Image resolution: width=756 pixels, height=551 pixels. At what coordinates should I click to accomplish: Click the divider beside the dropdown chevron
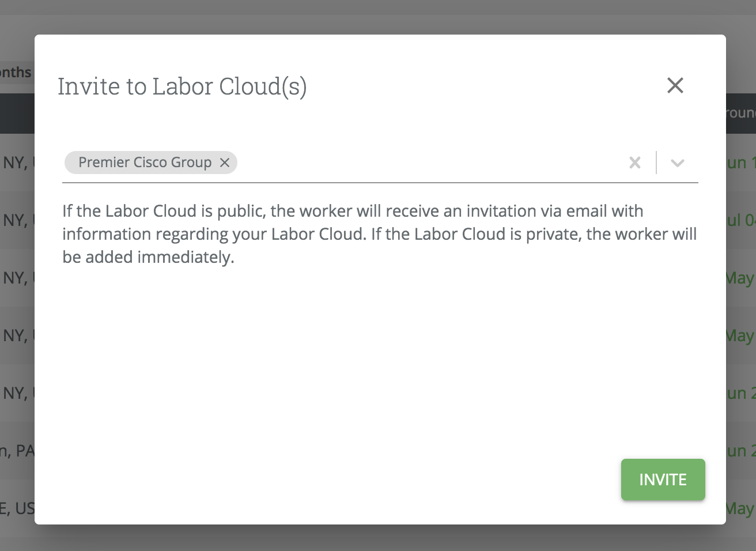[656, 163]
